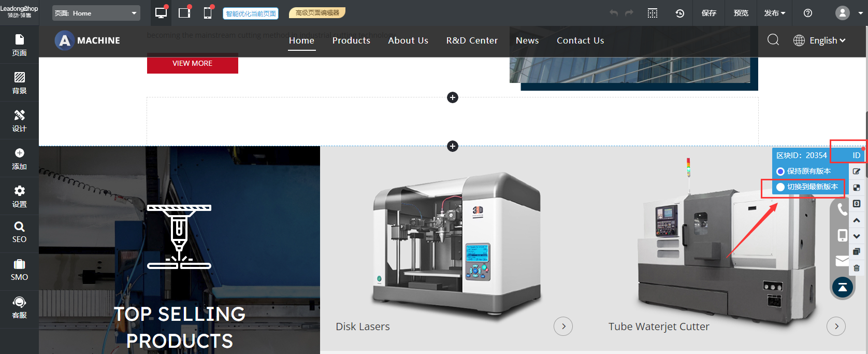Switch to desktop preview mode
Viewport: 868px width, 354px height.
[x=161, y=13]
